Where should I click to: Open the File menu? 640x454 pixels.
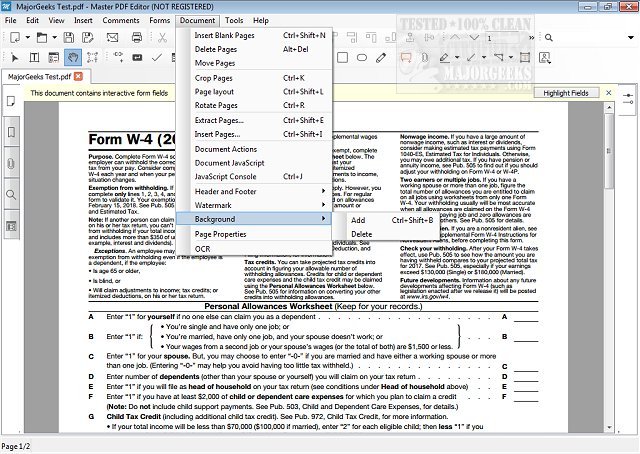[x=11, y=20]
